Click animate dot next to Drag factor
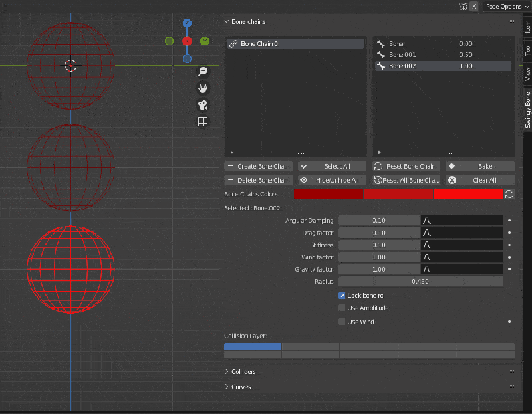Image resolution: width=532 pixels, height=414 pixels. (509, 233)
